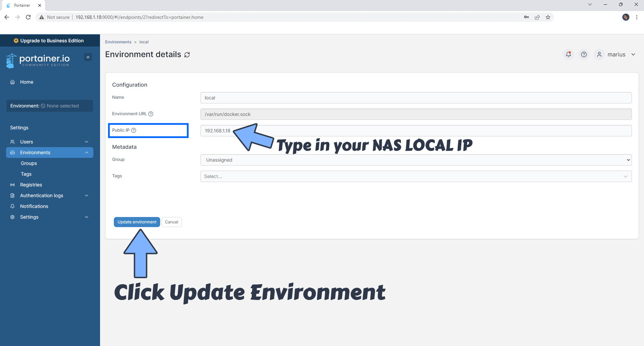Screen dimensions: 644x346
Task: Click the Environment URL field
Action: [416, 114]
